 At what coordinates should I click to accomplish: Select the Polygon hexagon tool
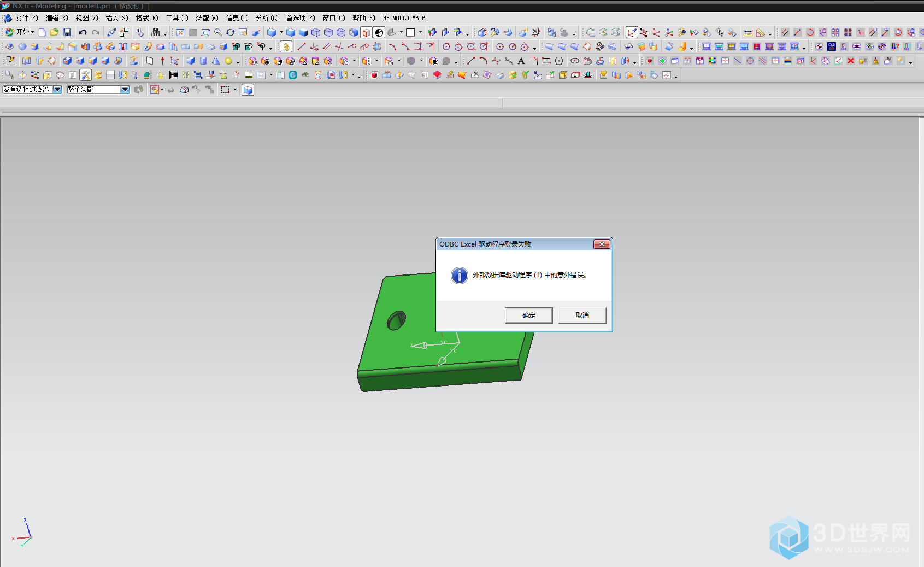coord(559,61)
